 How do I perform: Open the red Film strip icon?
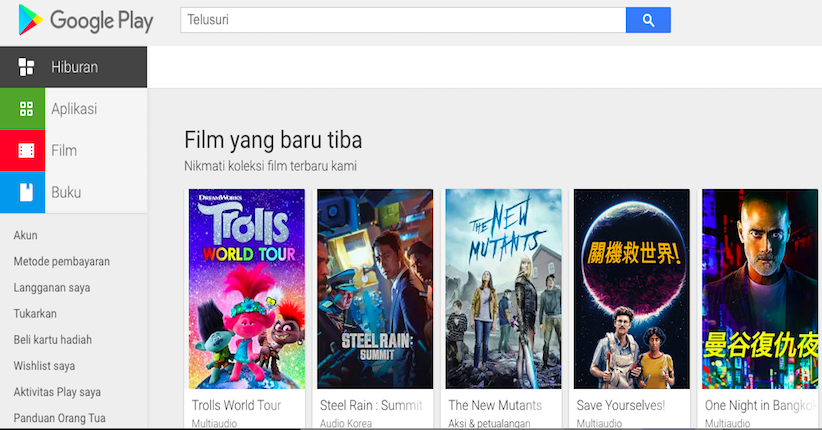pos(26,151)
